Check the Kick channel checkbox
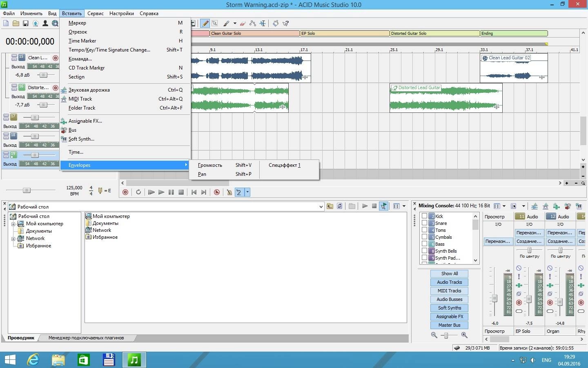 [x=424, y=216]
